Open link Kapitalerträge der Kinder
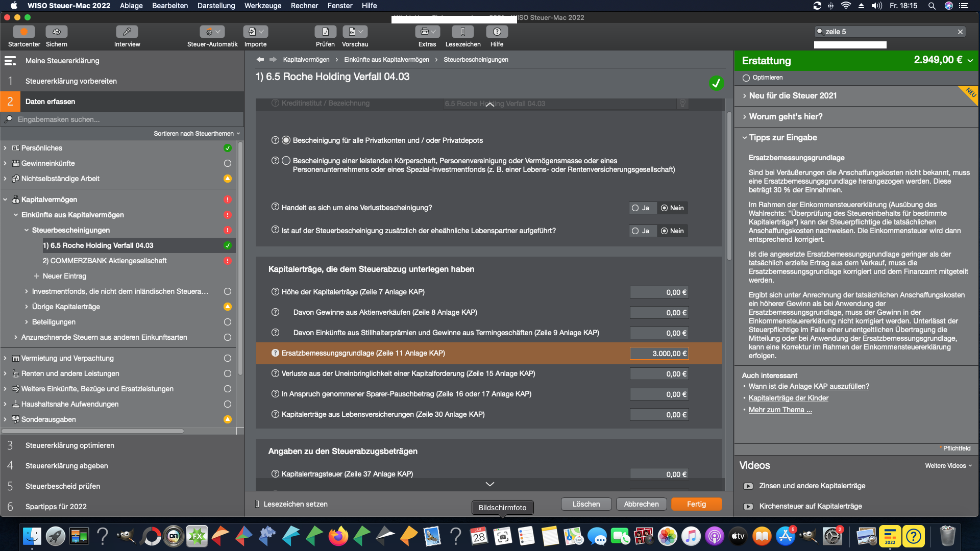The width and height of the screenshot is (980, 551). tap(788, 398)
